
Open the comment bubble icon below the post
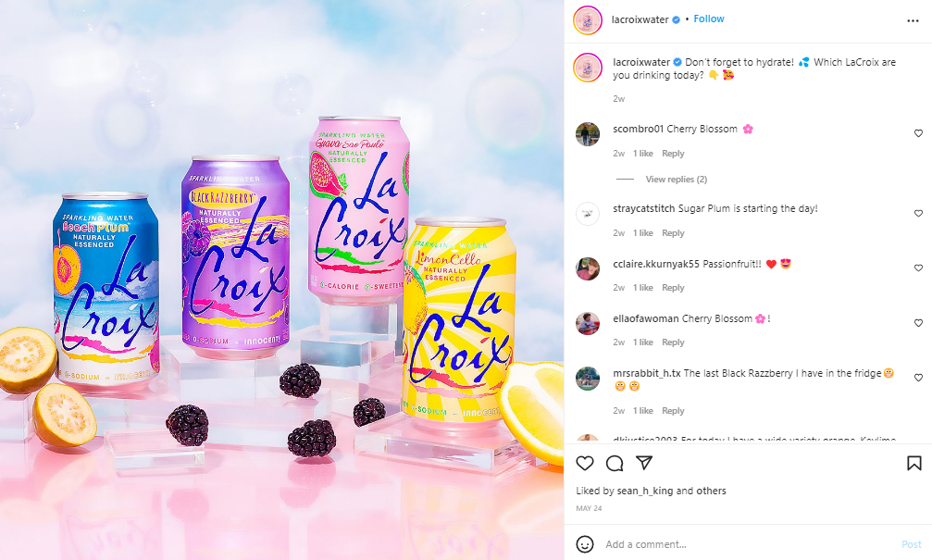(x=614, y=463)
